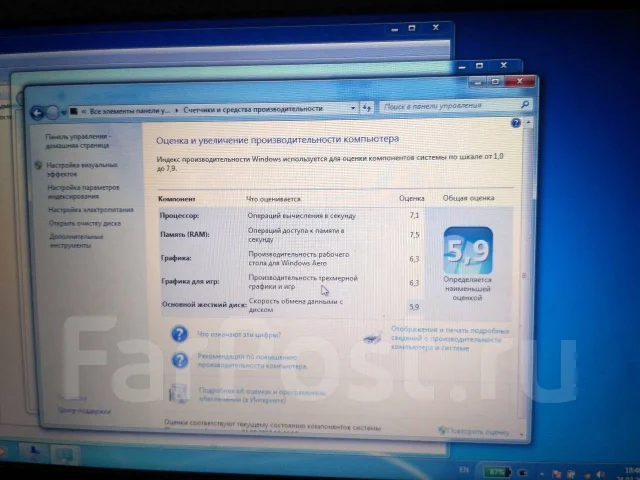Open 'Дополнительные инструменты' link
The height and width of the screenshot is (480, 640).
tap(76, 241)
